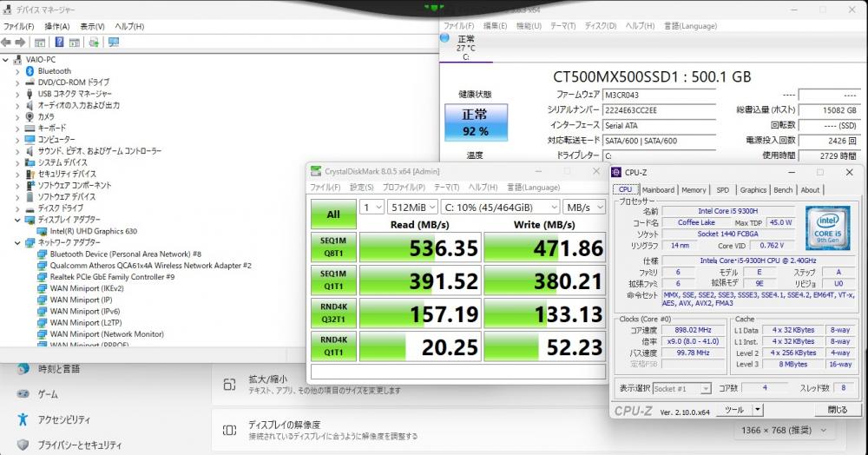Switch to the Bench tab in CPU-Z

(783, 190)
